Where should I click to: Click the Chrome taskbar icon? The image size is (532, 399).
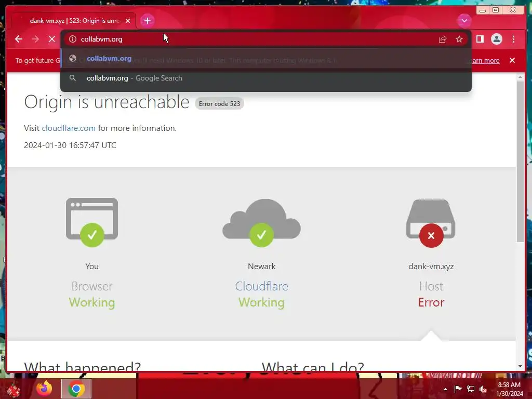pyautogui.click(x=76, y=389)
